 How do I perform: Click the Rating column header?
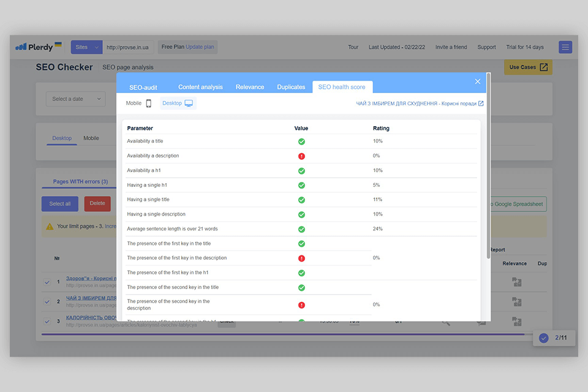tap(381, 128)
